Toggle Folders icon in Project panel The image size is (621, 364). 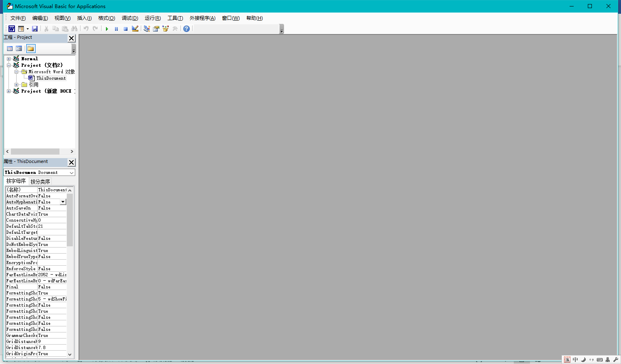pyautogui.click(x=31, y=49)
